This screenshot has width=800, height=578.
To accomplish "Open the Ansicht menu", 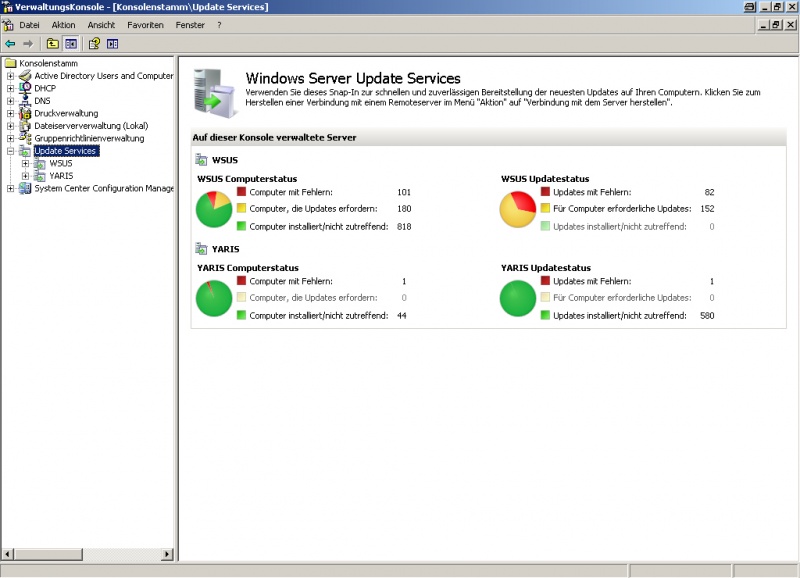I will click(x=101, y=25).
